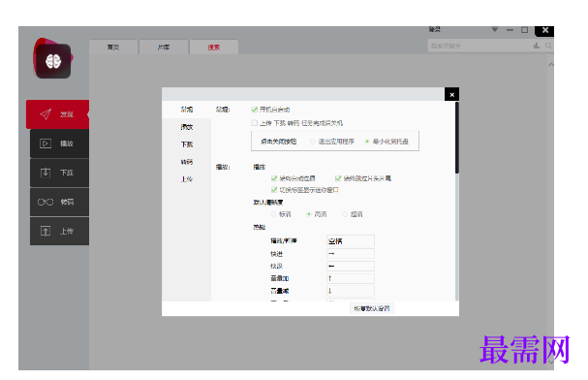
Task: Choose 高清 high definition radio button
Action: (x=309, y=214)
